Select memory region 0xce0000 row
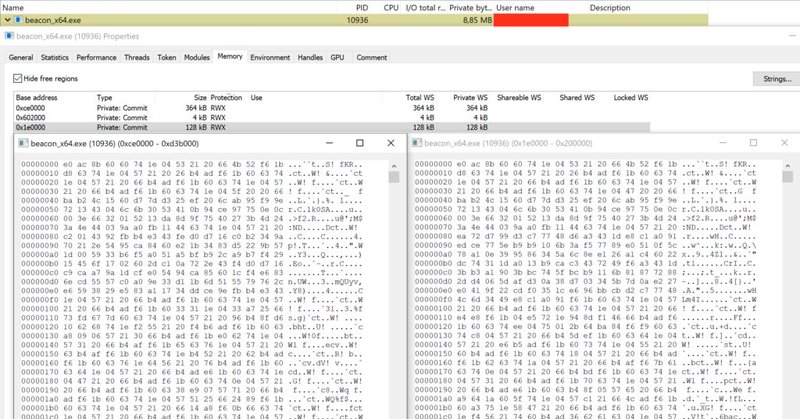This screenshot has height=419, width=800. 332,108
